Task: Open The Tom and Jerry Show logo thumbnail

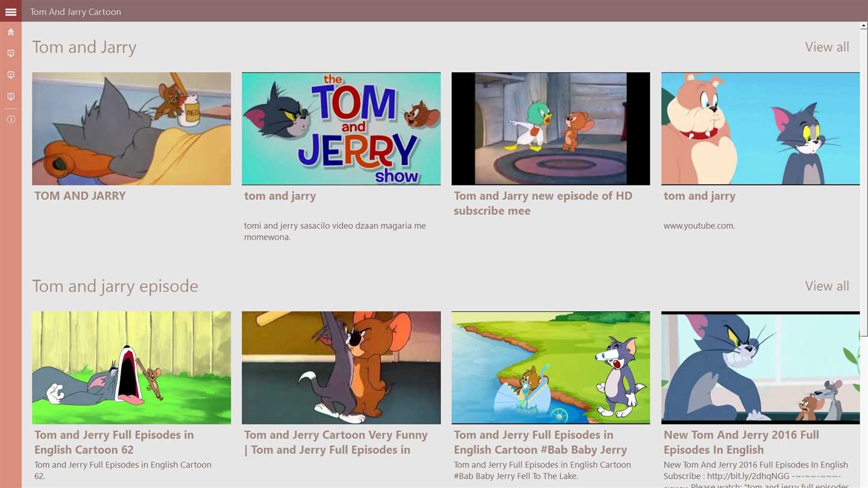Action: point(341,129)
